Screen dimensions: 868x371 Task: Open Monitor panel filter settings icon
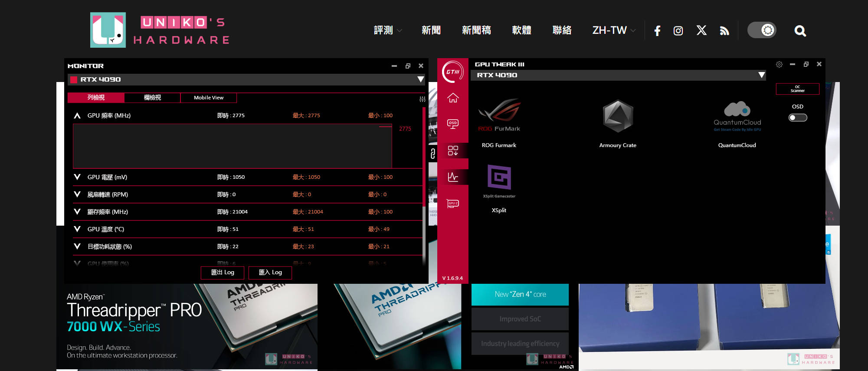tap(422, 99)
